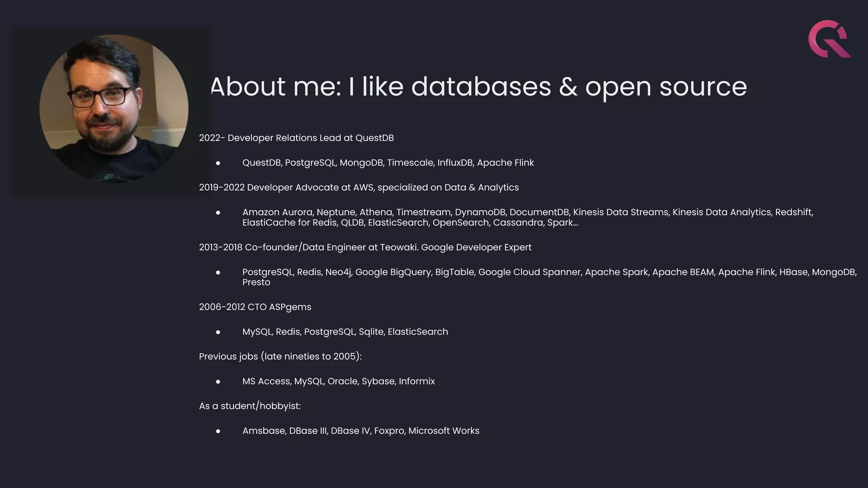The image size is (868, 488).
Task: Click the circular speaker profile photo
Action: [114, 108]
